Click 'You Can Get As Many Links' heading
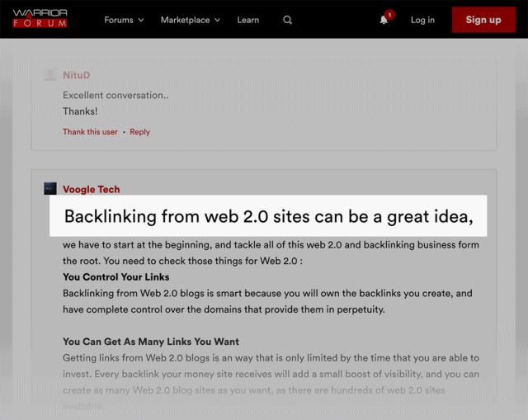 (151, 342)
